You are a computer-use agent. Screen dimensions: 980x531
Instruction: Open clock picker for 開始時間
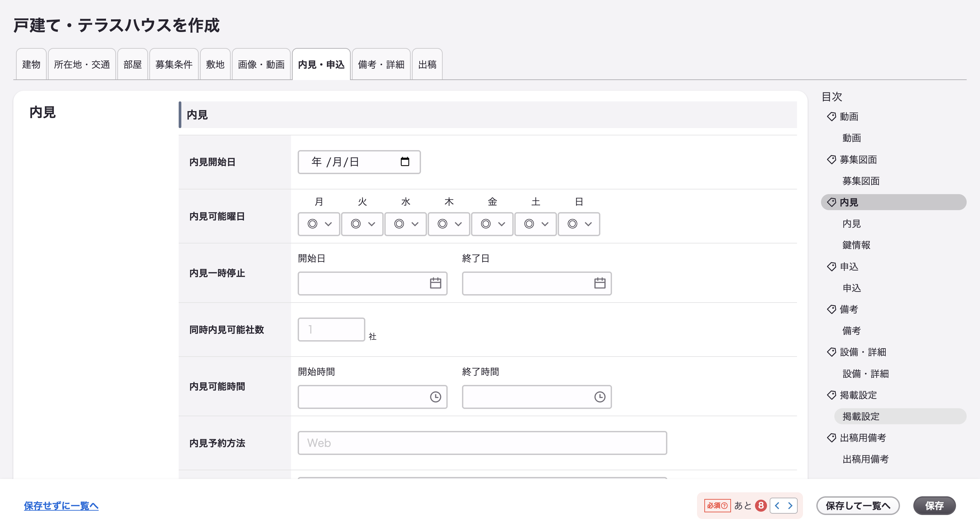(435, 397)
